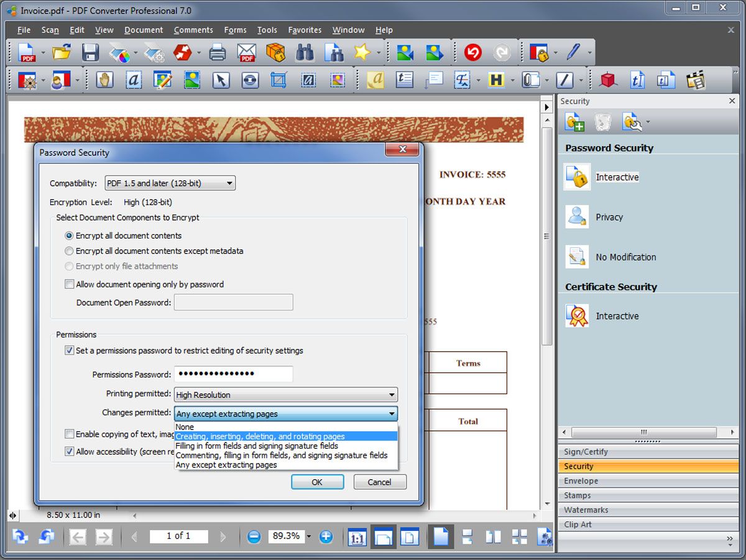Save the document with floppy disk icon
This screenshot has height=560, width=746.
click(x=91, y=52)
